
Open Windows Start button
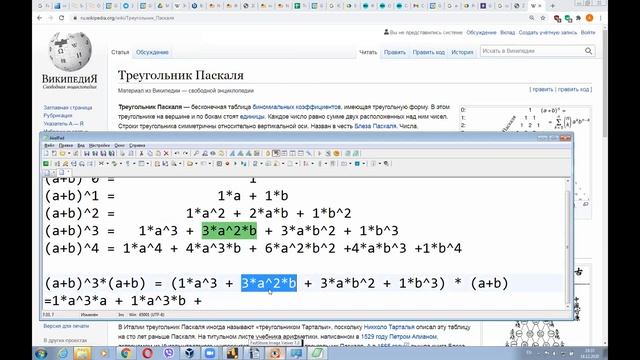41,353
